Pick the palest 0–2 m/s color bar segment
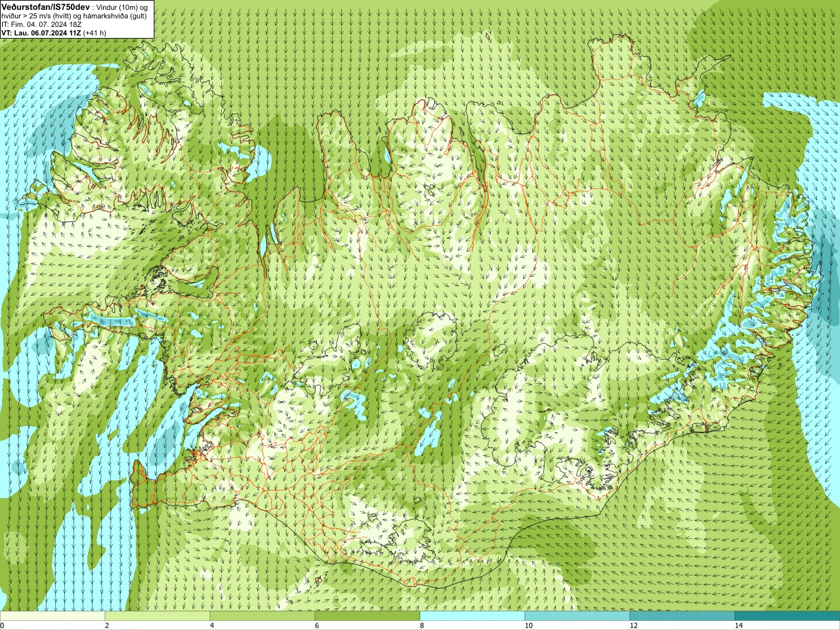The image size is (840, 630). click(x=52, y=616)
